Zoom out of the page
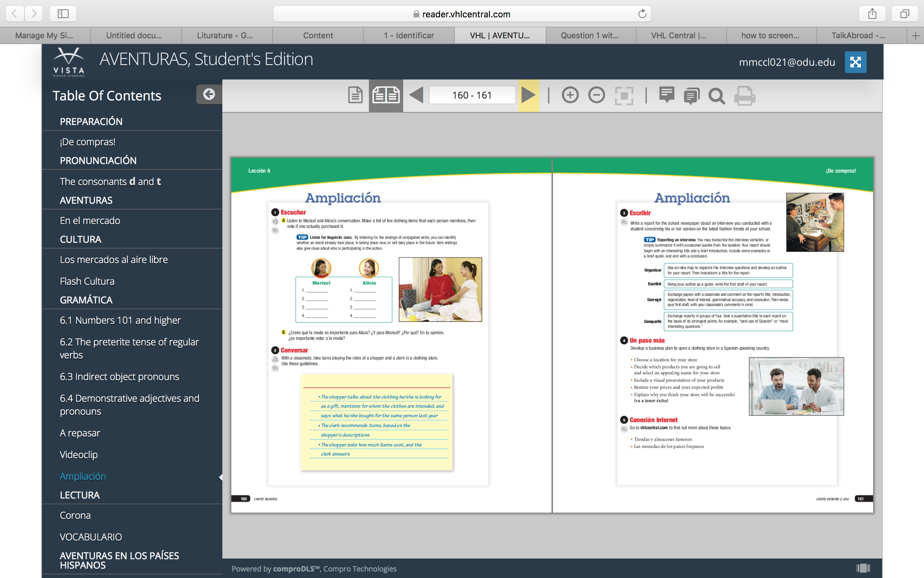Viewport: 924px width, 578px height. coord(596,95)
